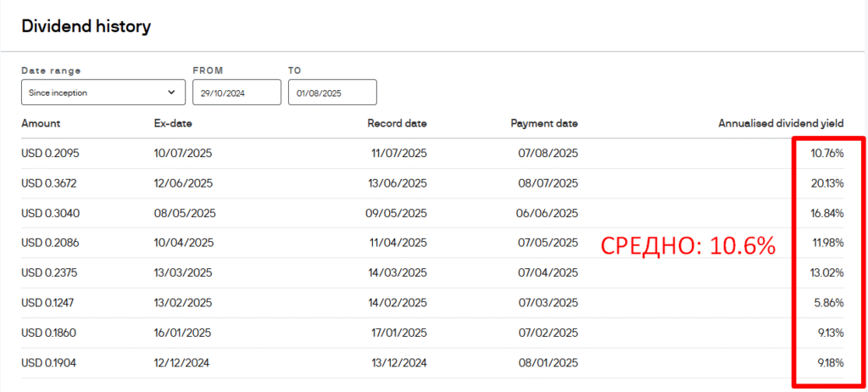Click the TO date field 01/08/2025

click(x=332, y=92)
